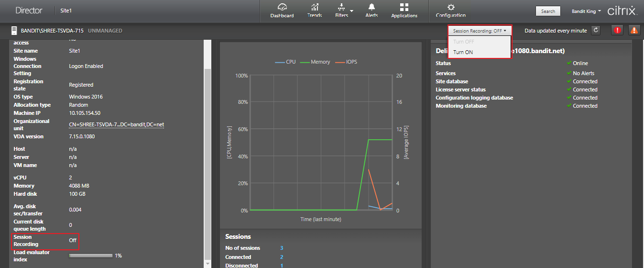Click the orange warning alert icon
This screenshot has height=268, width=644.
pos(634,30)
